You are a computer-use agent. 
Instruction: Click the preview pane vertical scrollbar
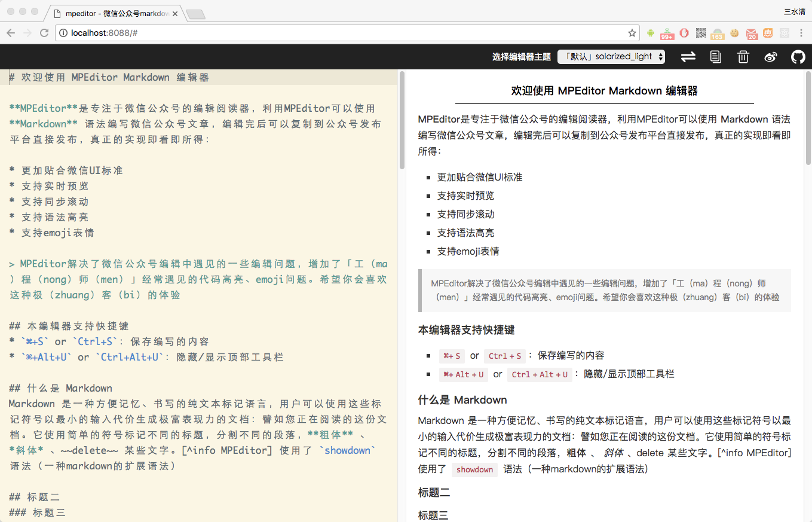click(x=808, y=118)
